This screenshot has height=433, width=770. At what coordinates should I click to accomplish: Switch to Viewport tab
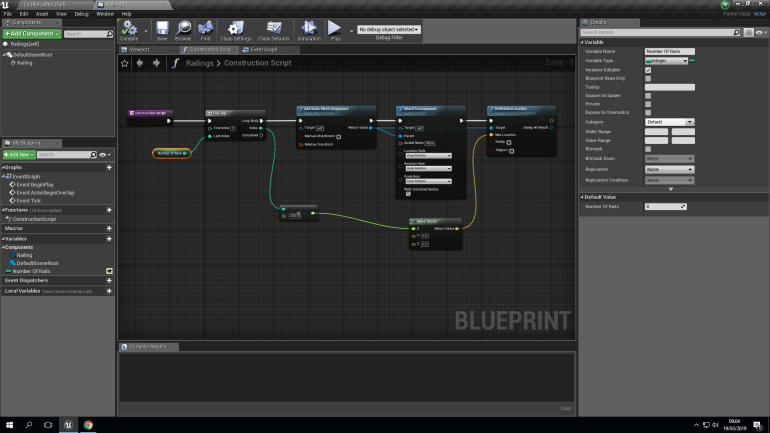(x=139, y=50)
